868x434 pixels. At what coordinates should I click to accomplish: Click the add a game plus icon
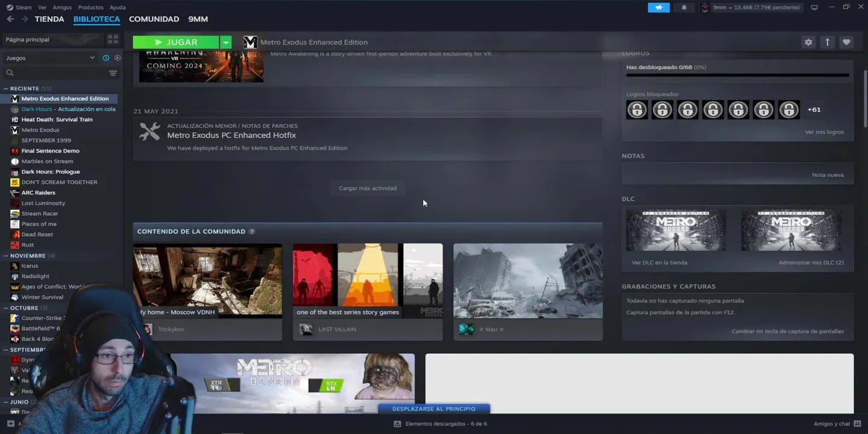(x=10, y=424)
